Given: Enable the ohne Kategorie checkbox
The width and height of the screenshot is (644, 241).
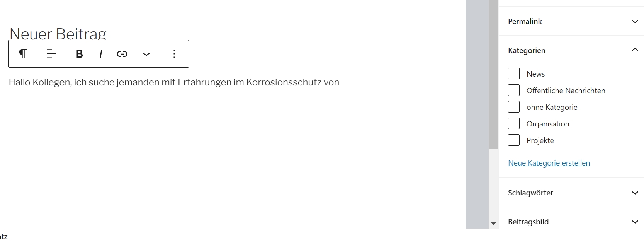Looking at the screenshot, I should click(x=514, y=107).
